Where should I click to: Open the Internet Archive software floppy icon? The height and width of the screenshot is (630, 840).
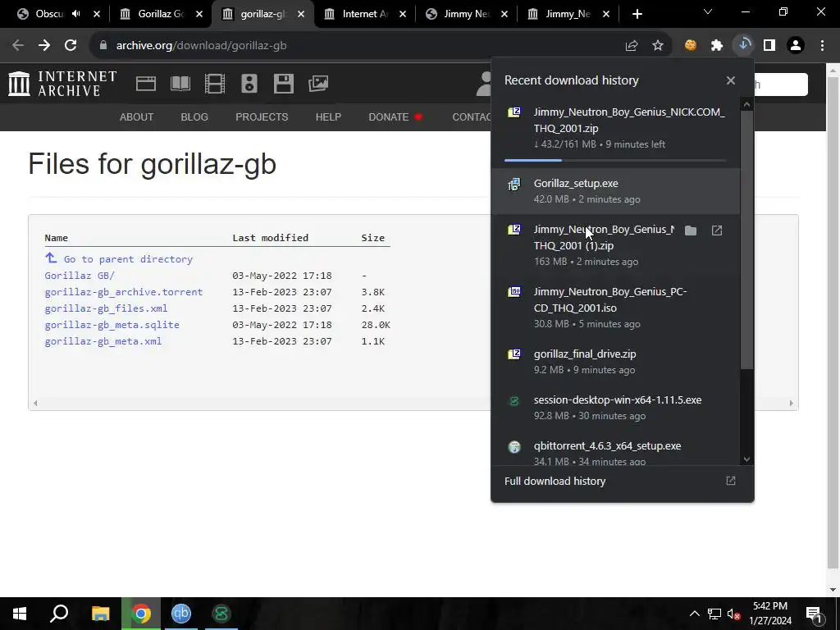pos(283,84)
